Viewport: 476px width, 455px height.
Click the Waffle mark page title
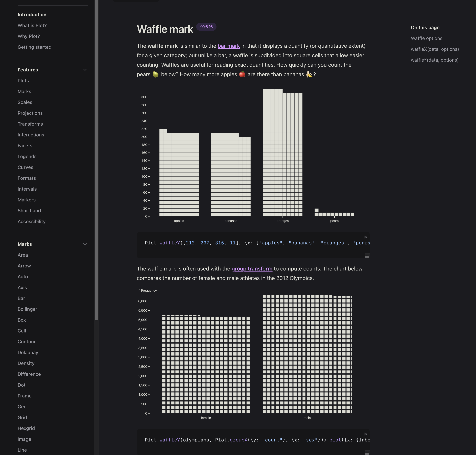click(x=165, y=29)
